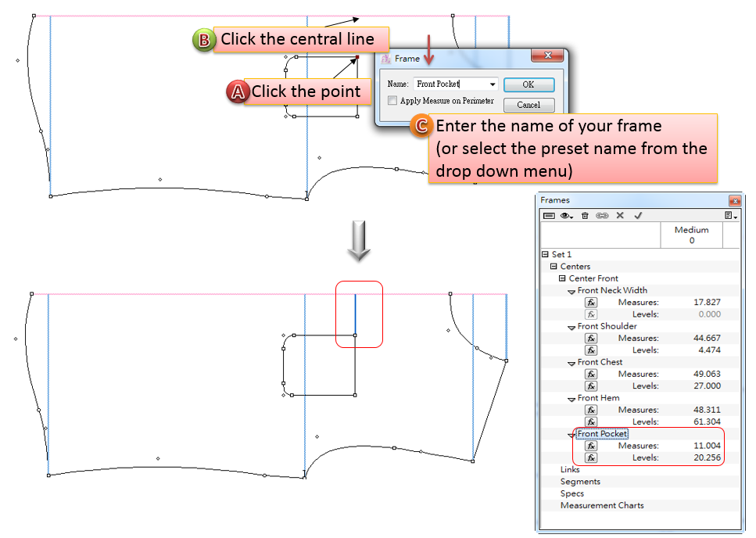Click the checkmark apply icon in Frames toolbar
The image size is (756, 538).
pos(638,215)
